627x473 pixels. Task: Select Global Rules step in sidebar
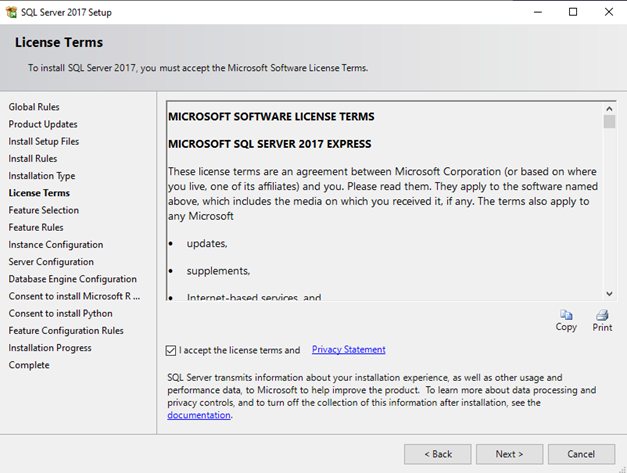[x=35, y=107]
